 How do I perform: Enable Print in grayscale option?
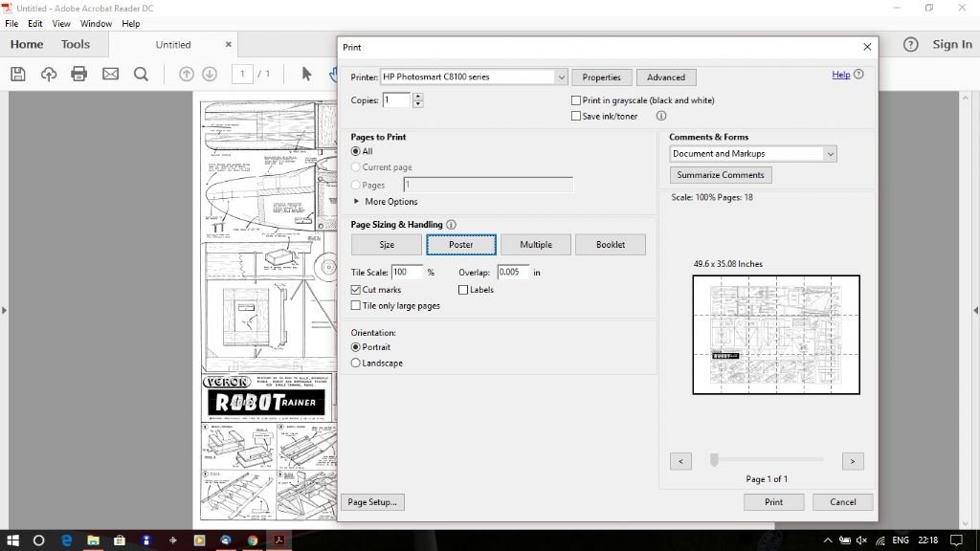click(575, 99)
